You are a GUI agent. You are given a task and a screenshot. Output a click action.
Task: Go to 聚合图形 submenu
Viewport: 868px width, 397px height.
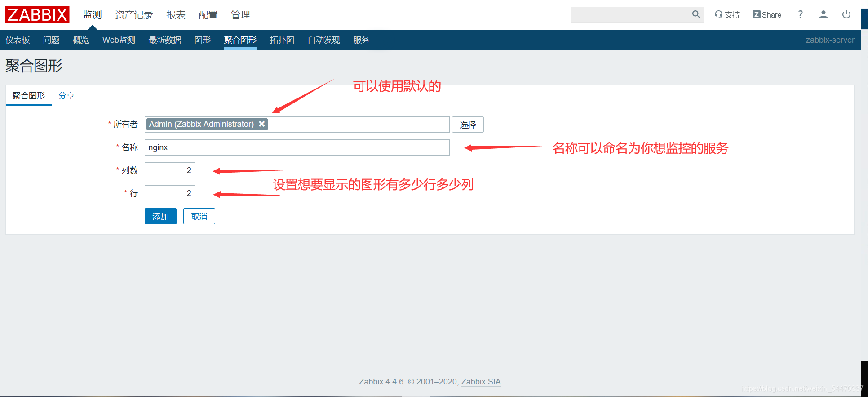(240, 40)
